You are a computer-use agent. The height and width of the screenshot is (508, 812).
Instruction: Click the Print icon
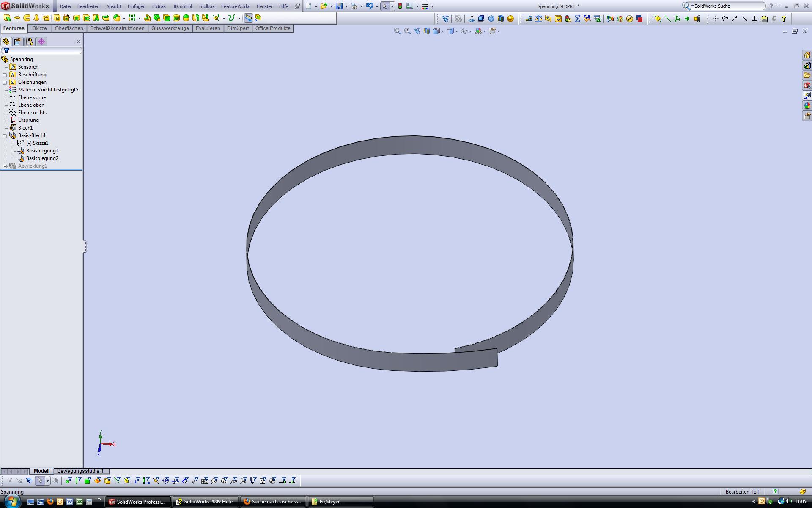click(x=354, y=6)
